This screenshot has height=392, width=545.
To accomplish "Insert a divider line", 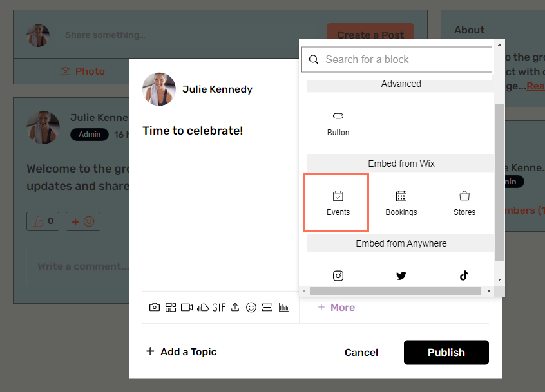I will click(267, 307).
